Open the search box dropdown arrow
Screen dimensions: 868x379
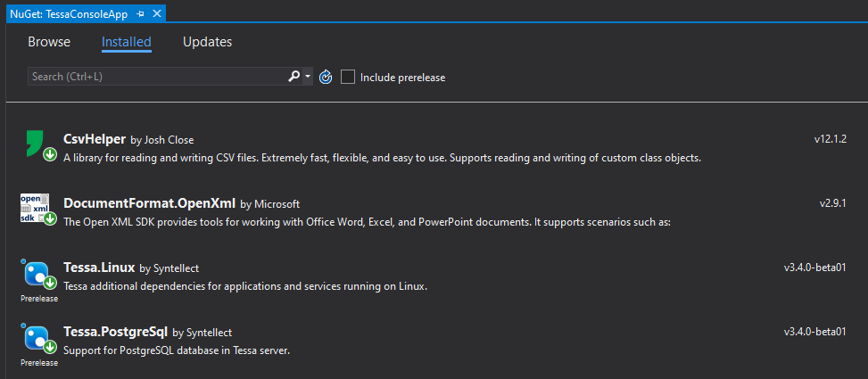[308, 78]
